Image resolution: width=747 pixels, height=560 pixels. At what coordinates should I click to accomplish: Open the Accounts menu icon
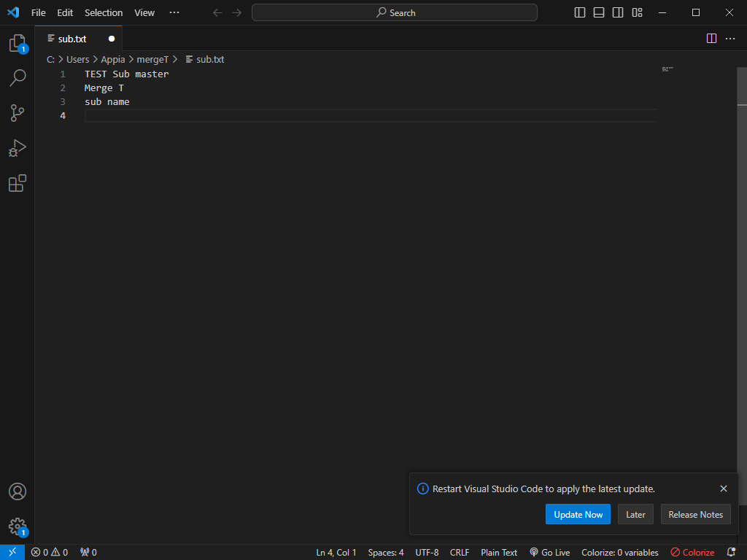(18, 491)
